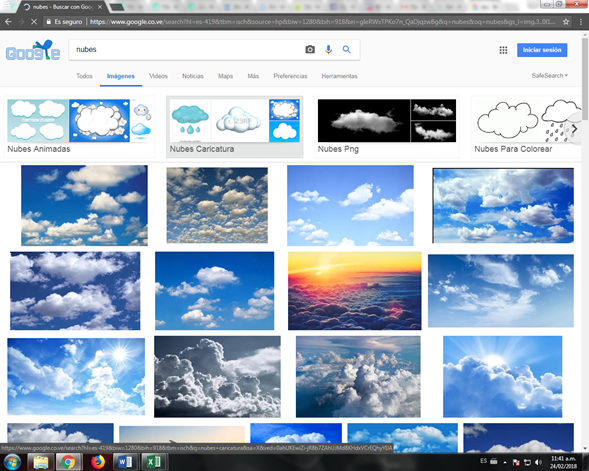Expand the SafeSearch dropdown
The image size is (589, 471).
point(550,75)
